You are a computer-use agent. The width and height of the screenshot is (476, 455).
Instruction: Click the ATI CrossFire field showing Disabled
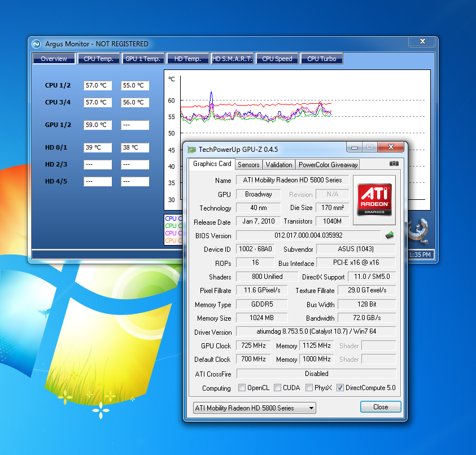coord(316,374)
